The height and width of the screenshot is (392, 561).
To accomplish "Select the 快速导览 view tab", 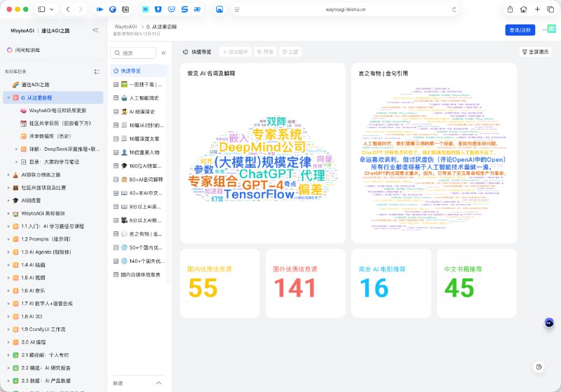I will pos(138,71).
